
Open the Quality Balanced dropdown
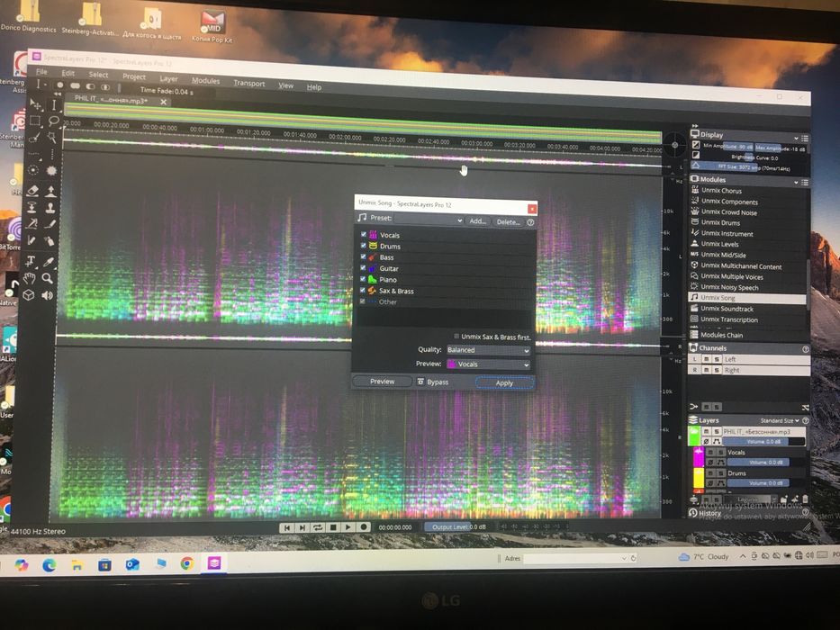(488, 350)
